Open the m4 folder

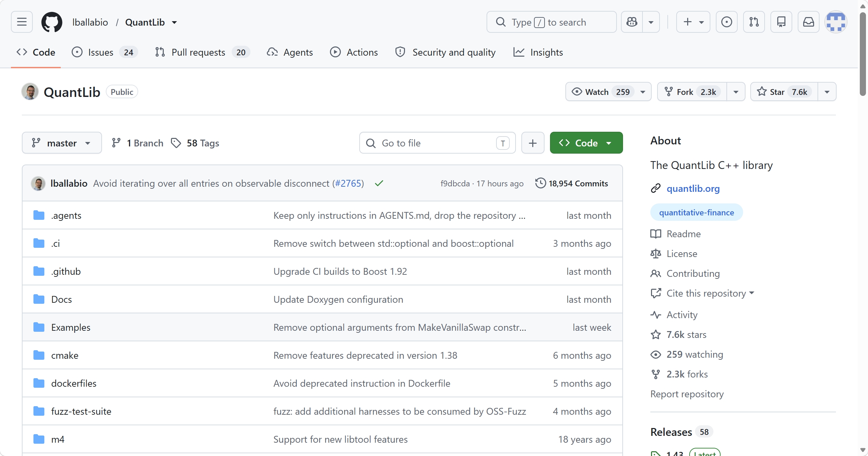point(58,439)
